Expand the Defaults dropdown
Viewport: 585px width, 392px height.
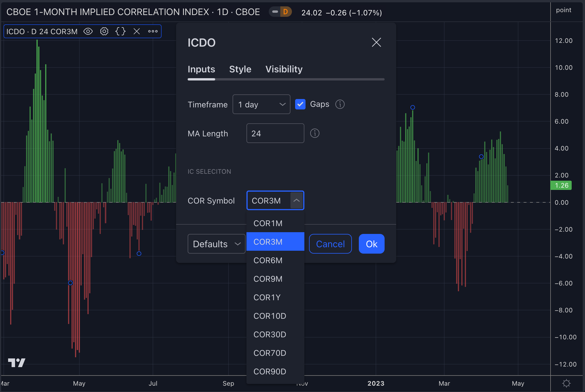coord(216,244)
